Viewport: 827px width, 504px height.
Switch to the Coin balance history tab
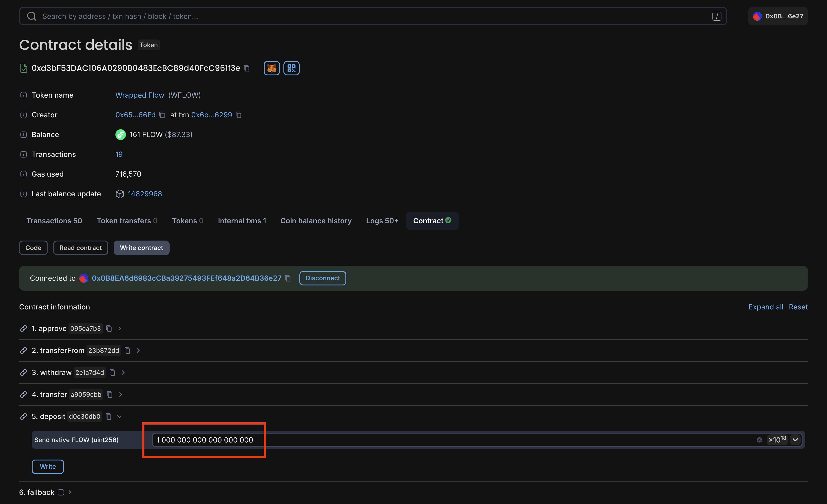click(316, 221)
